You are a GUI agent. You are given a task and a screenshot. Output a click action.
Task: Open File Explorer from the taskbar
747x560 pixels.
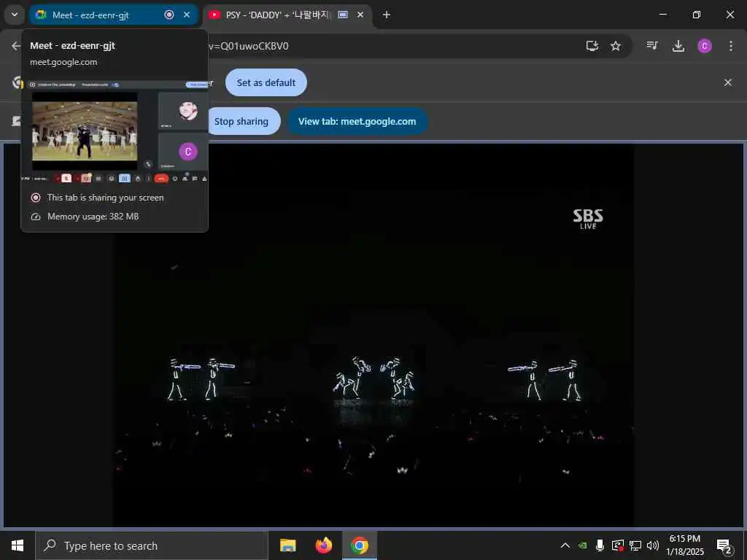coord(287,545)
